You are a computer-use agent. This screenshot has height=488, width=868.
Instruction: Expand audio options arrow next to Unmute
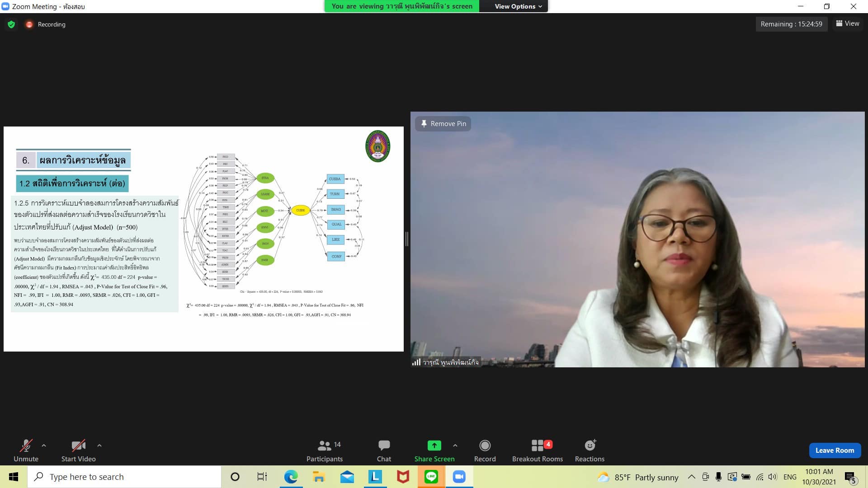click(x=44, y=446)
